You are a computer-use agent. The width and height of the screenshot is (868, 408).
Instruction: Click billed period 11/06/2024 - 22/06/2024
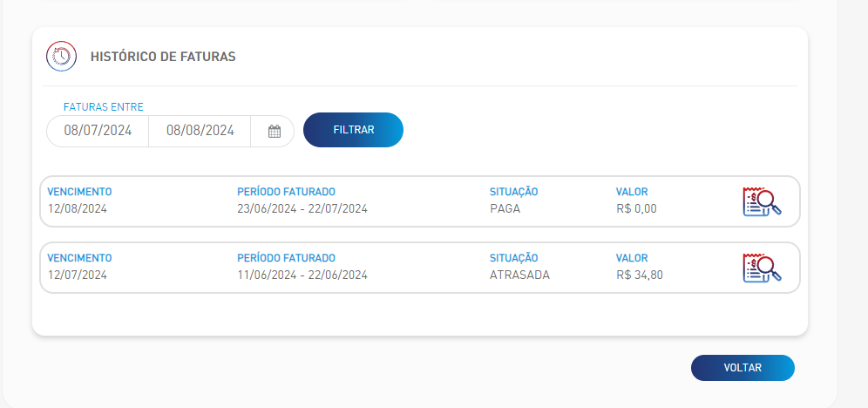[x=302, y=275]
